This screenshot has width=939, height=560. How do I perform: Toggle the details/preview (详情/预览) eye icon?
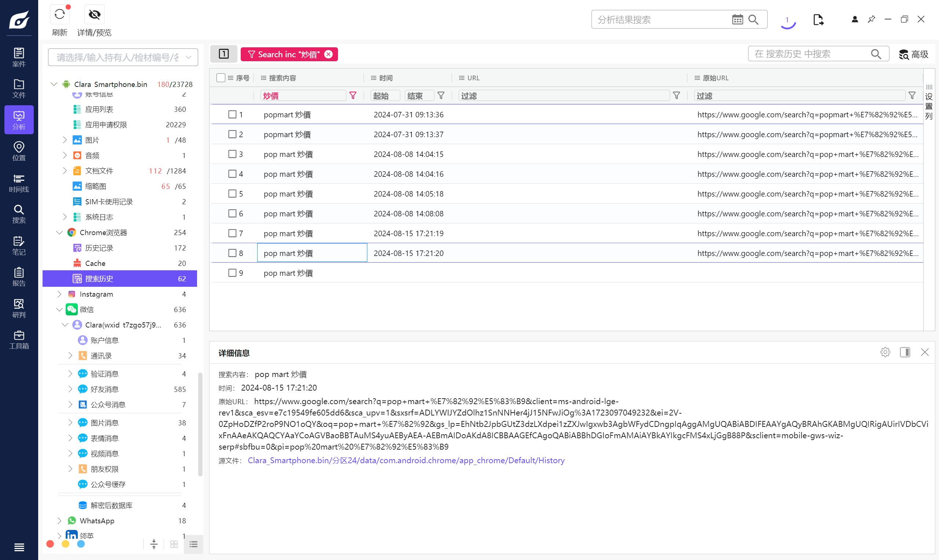click(x=94, y=15)
